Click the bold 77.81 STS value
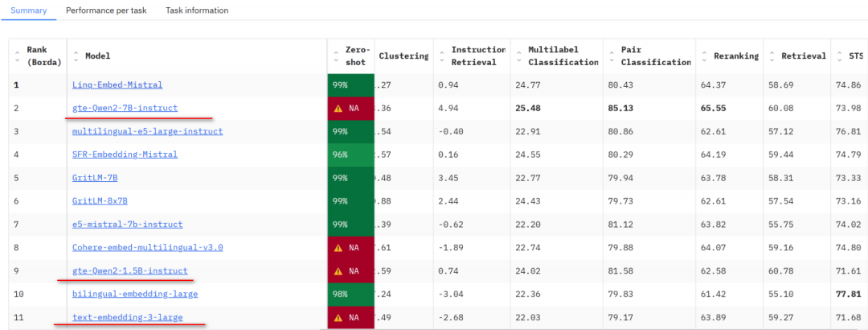Viewport: 868px width, 330px height. pos(848,294)
